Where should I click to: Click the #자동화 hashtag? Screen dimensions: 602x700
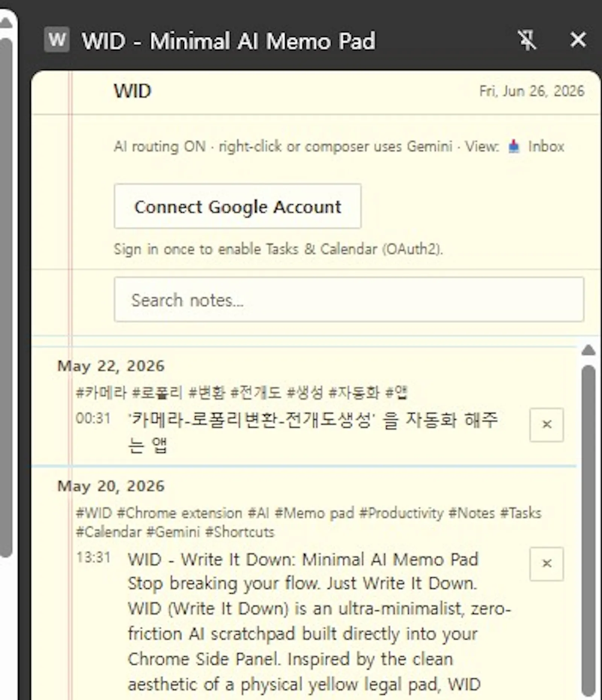point(354,393)
